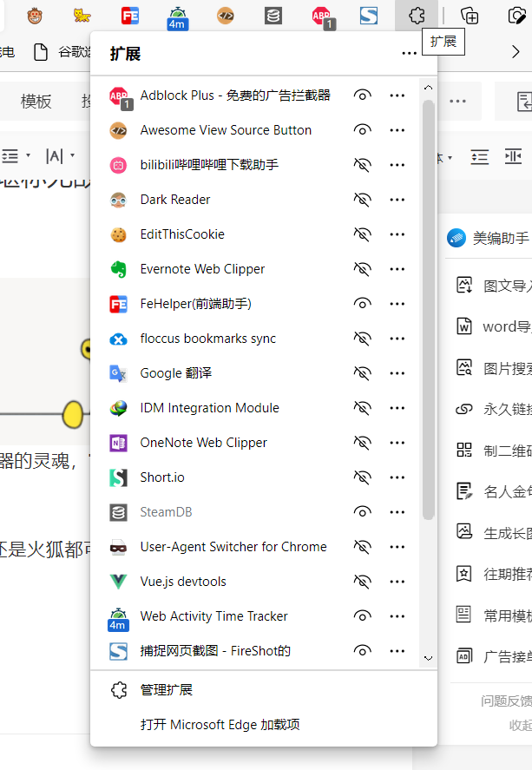
Task: Open more options for Evernote Web Clipper
Action: [397, 269]
